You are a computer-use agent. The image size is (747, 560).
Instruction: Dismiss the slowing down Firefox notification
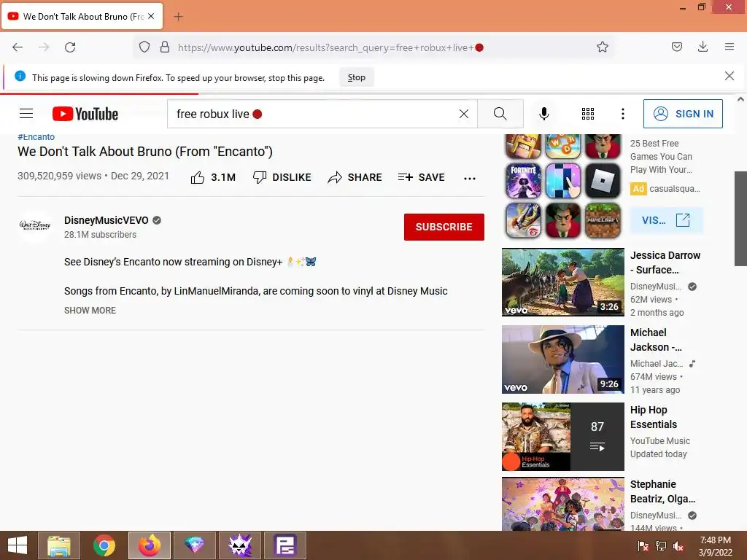[729, 76]
